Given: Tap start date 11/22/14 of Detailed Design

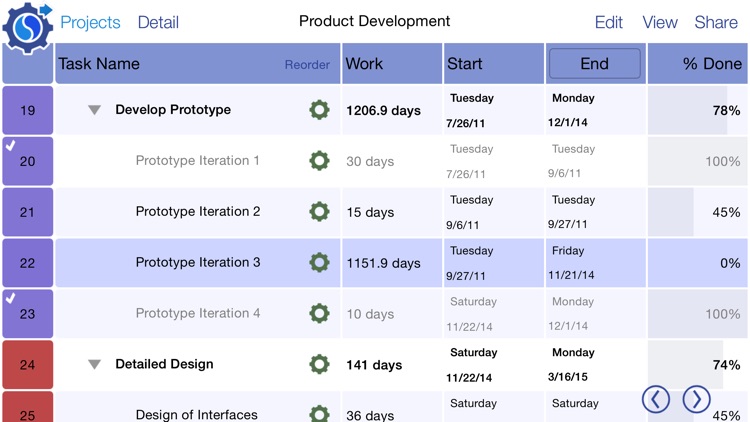Looking at the screenshot, I should (x=494, y=365).
